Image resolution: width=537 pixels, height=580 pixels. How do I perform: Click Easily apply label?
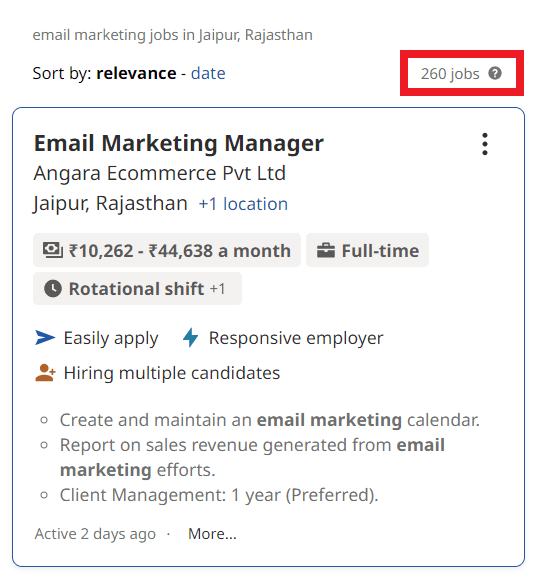111,338
